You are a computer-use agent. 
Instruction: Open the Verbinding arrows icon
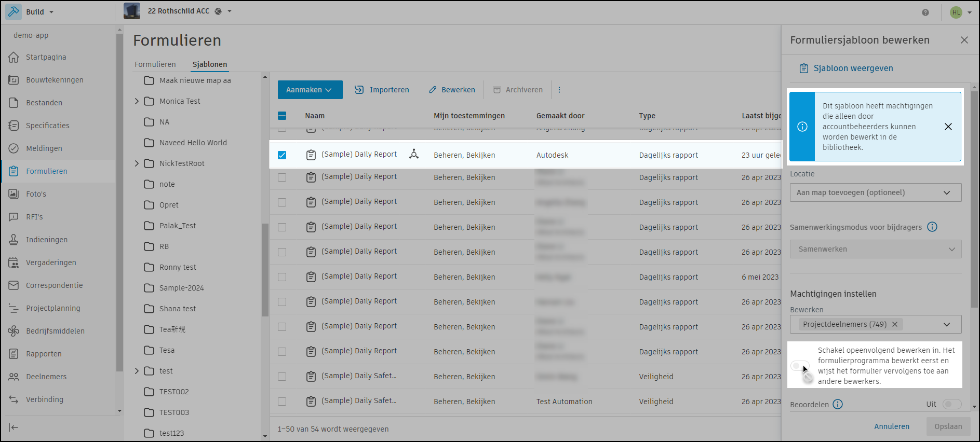(14, 399)
